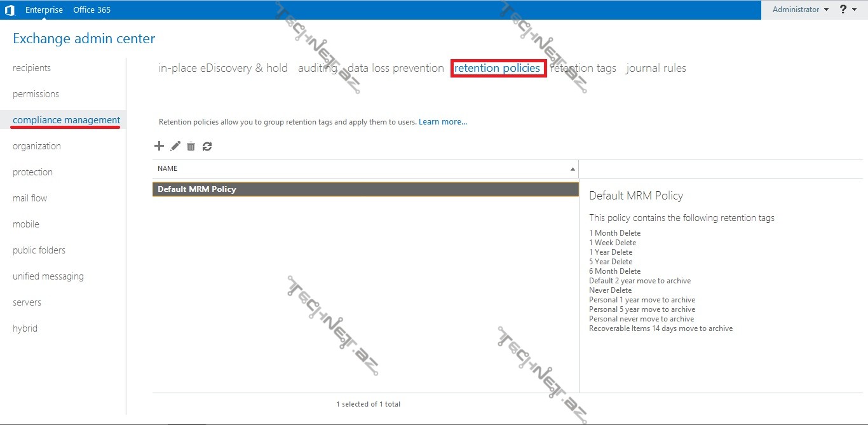The height and width of the screenshot is (425, 868).
Task: Select the Default MRM Policy row
Action: point(365,189)
